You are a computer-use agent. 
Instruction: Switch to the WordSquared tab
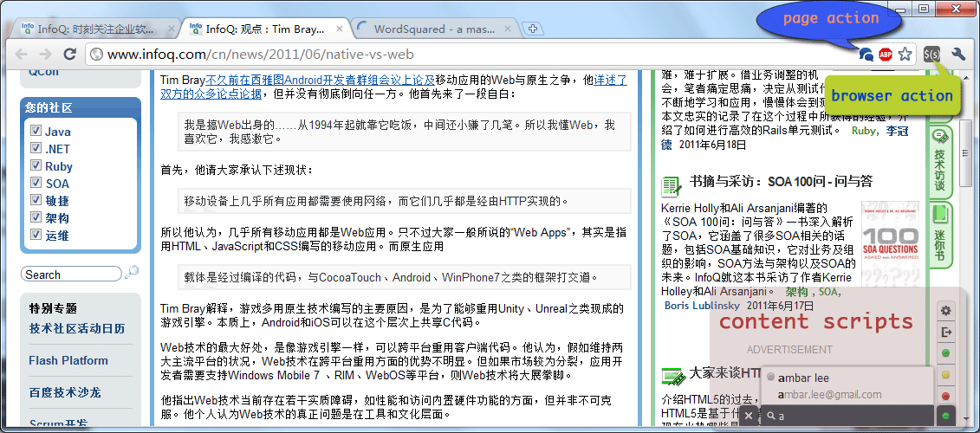click(434, 29)
